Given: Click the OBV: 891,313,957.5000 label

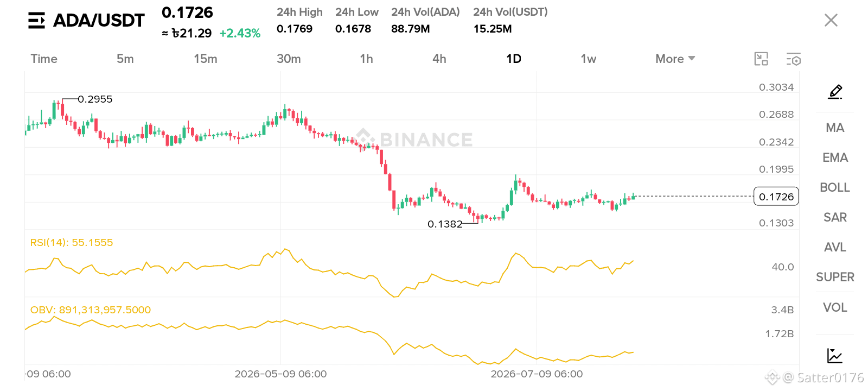Looking at the screenshot, I should pos(91,310).
